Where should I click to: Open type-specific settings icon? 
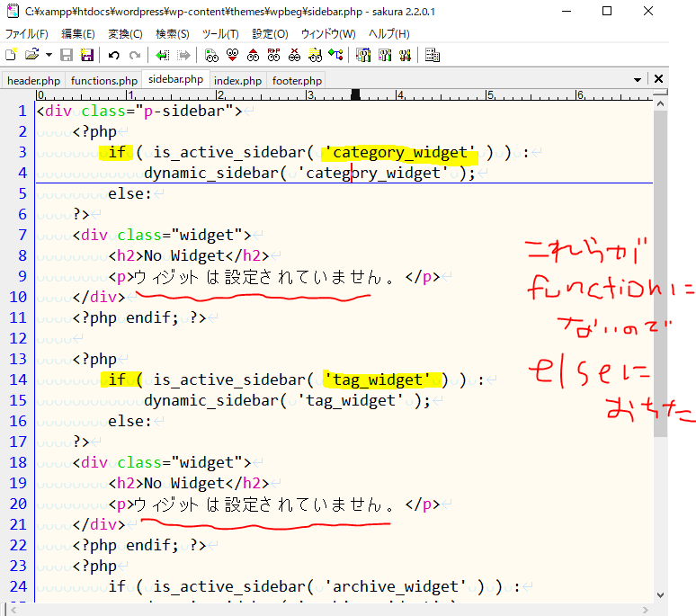point(384,55)
